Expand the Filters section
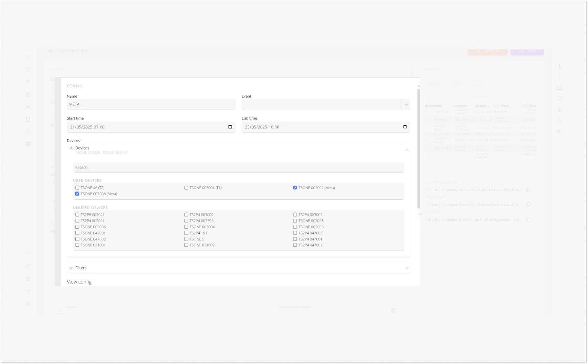 (x=238, y=268)
